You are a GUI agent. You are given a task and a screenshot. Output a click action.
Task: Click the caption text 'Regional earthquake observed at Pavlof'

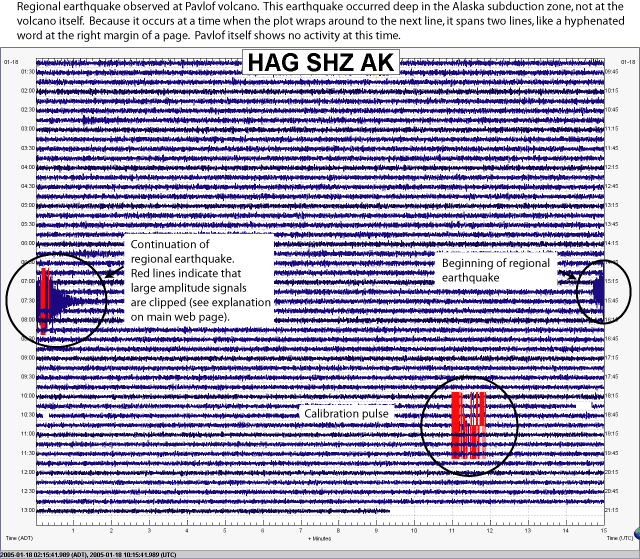tap(100, 7)
